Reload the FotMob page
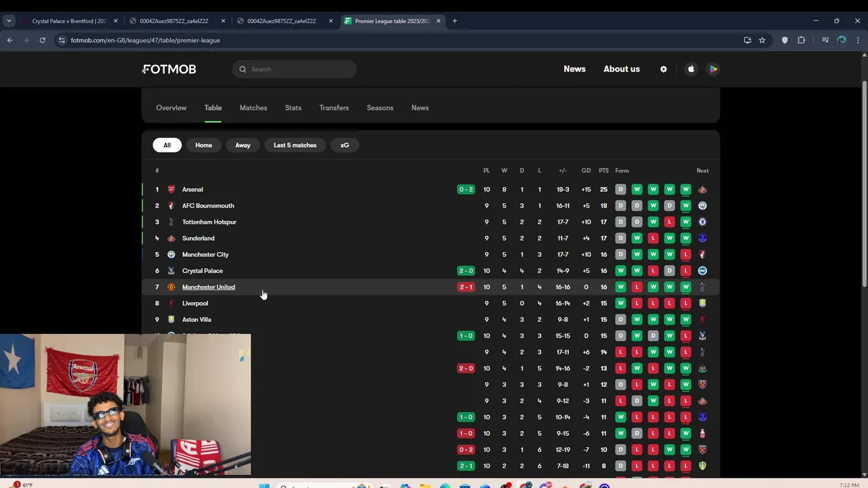 (x=42, y=40)
